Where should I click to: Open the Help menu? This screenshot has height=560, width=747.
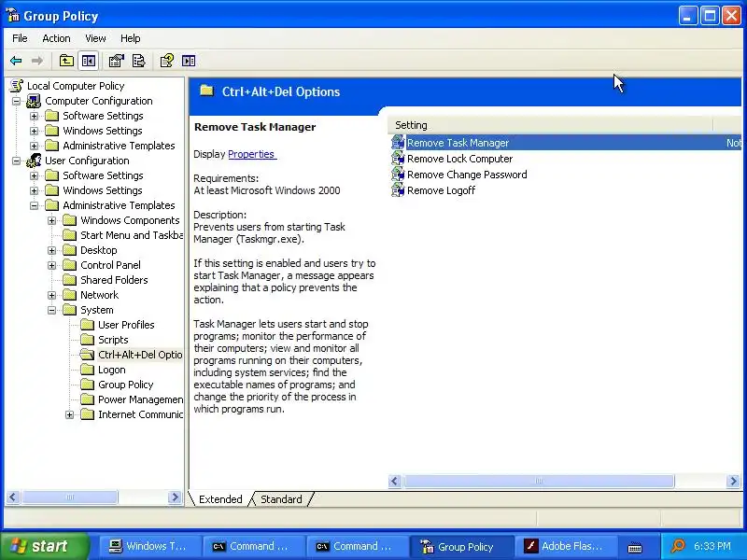130,38
